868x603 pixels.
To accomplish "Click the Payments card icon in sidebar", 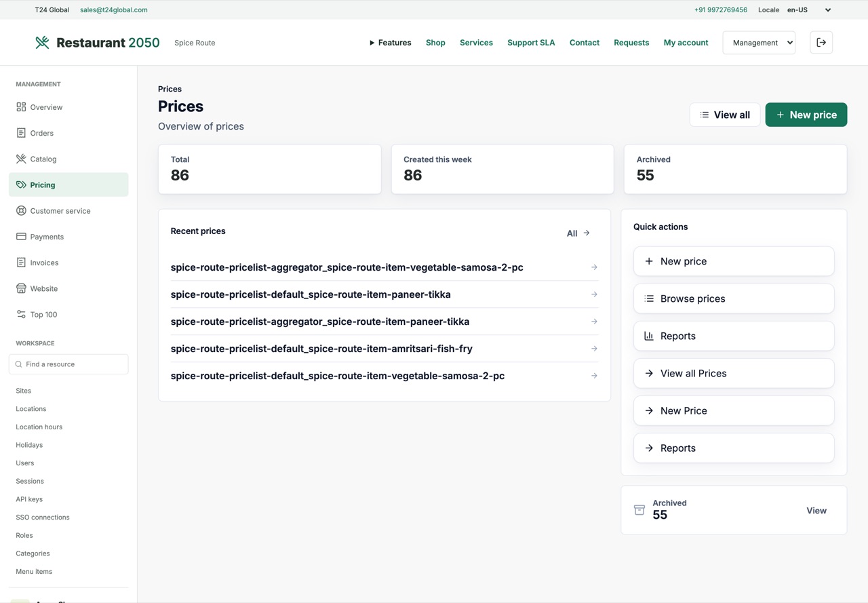I will point(21,237).
